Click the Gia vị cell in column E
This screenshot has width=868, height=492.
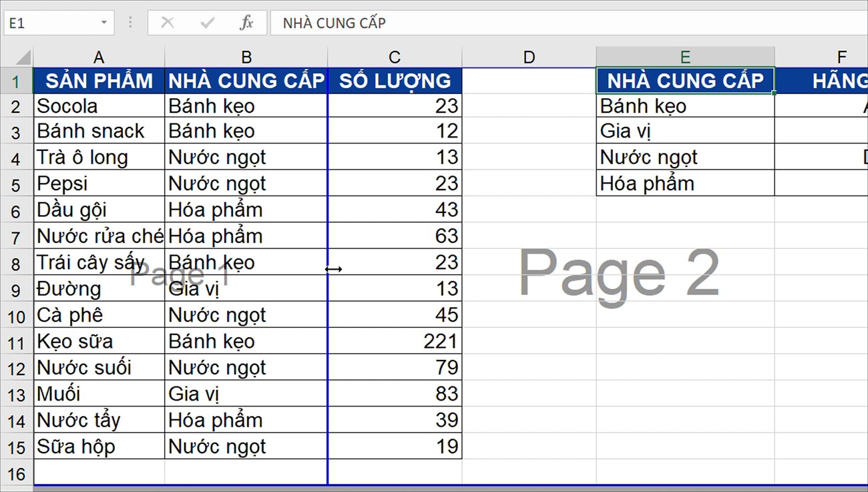pyautogui.click(x=685, y=132)
